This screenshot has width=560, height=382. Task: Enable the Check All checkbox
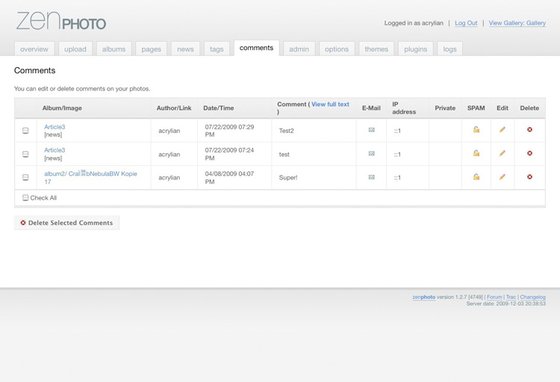[25, 198]
